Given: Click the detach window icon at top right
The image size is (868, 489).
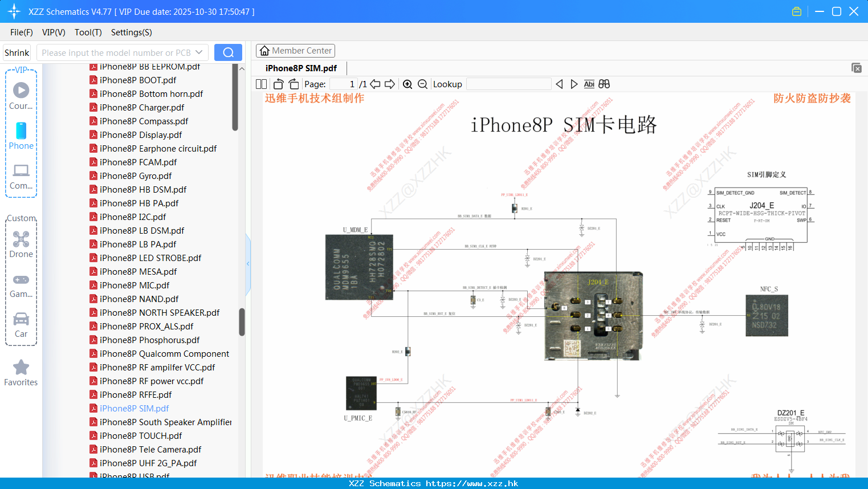Looking at the screenshot, I should click(x=857, y=68).
